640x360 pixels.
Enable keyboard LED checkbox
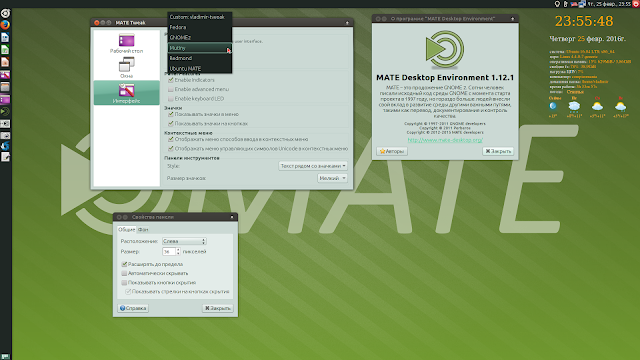(x=171, y=98)
